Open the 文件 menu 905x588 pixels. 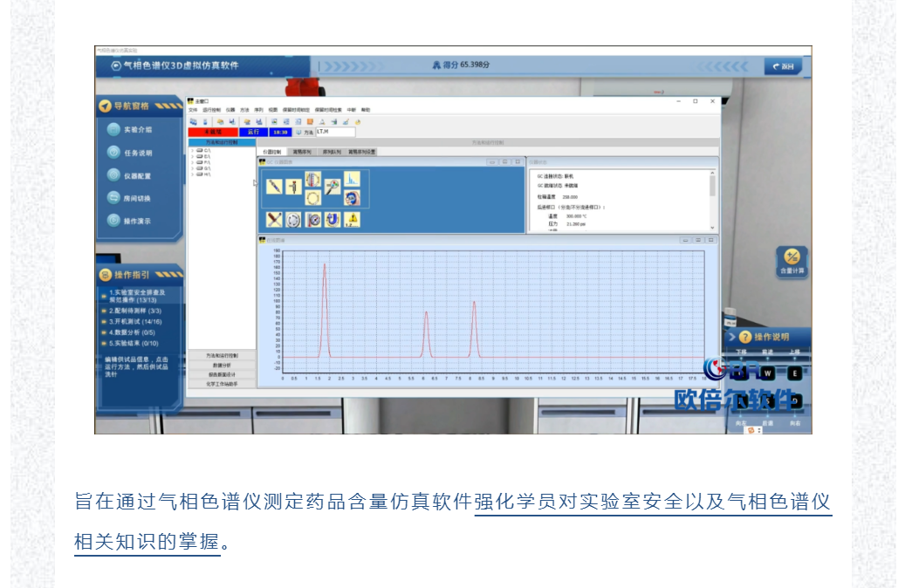(x=194, y=110)
